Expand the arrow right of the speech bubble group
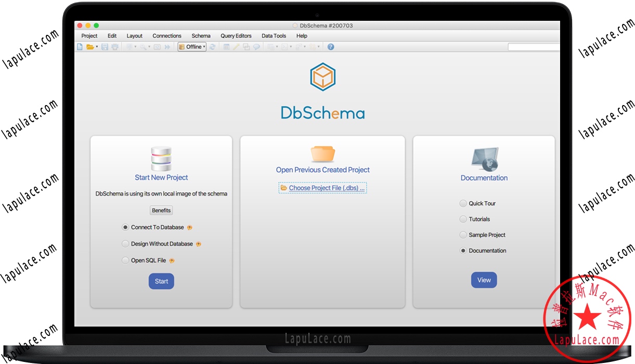 pyautogui.click(x=277, y=47)
